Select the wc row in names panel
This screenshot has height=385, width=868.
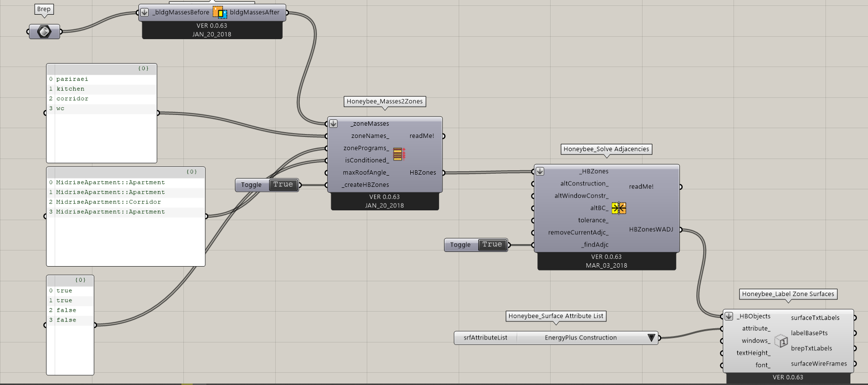coord(102,108)
